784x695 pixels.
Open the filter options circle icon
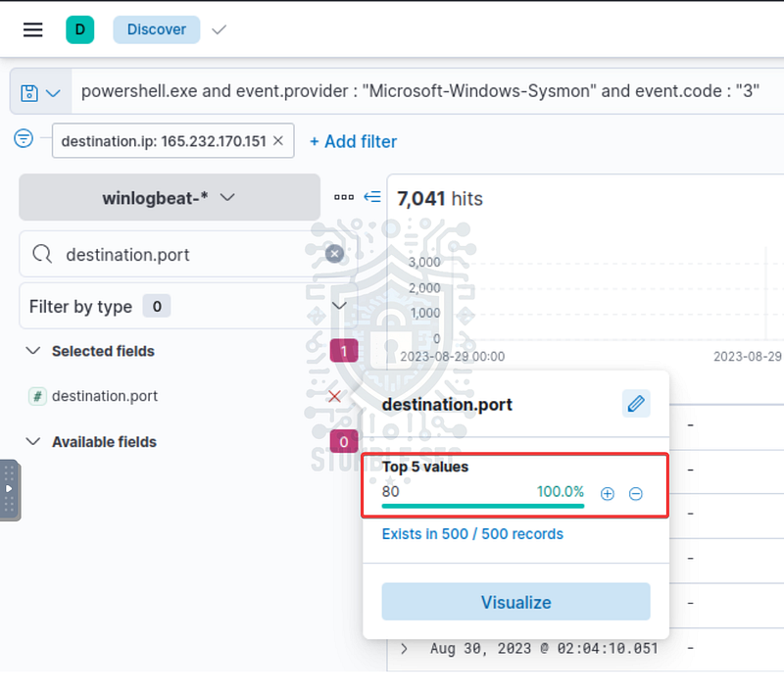[24, 138]
